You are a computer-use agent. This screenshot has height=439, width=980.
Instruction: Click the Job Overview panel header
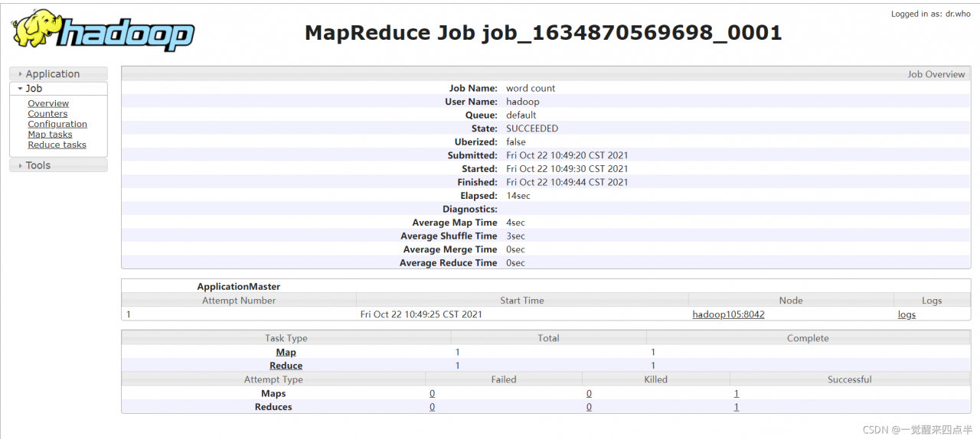[936, 74]
